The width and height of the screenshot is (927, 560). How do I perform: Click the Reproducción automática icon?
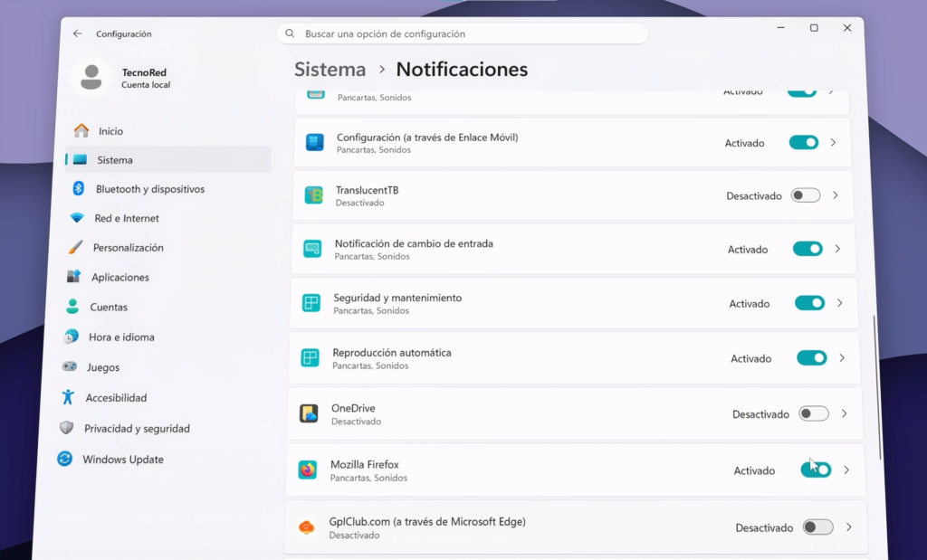(x=310, y=357)
